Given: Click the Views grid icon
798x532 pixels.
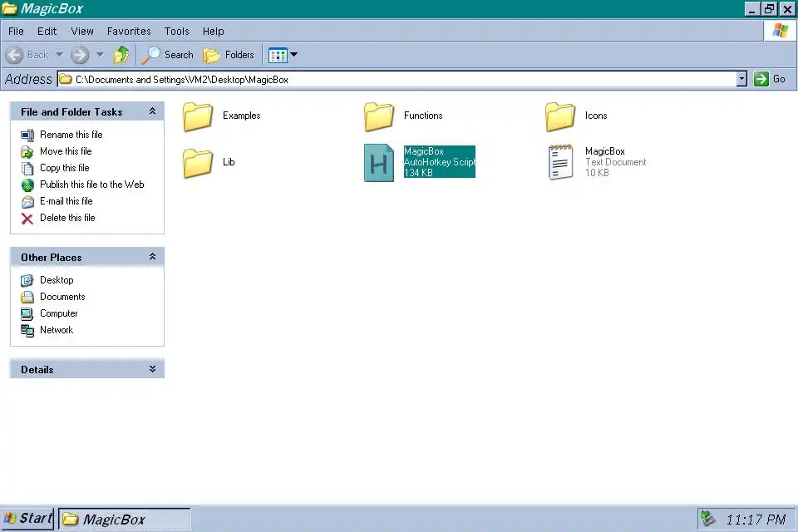Looking at the screenshot, I should point(278,55).
